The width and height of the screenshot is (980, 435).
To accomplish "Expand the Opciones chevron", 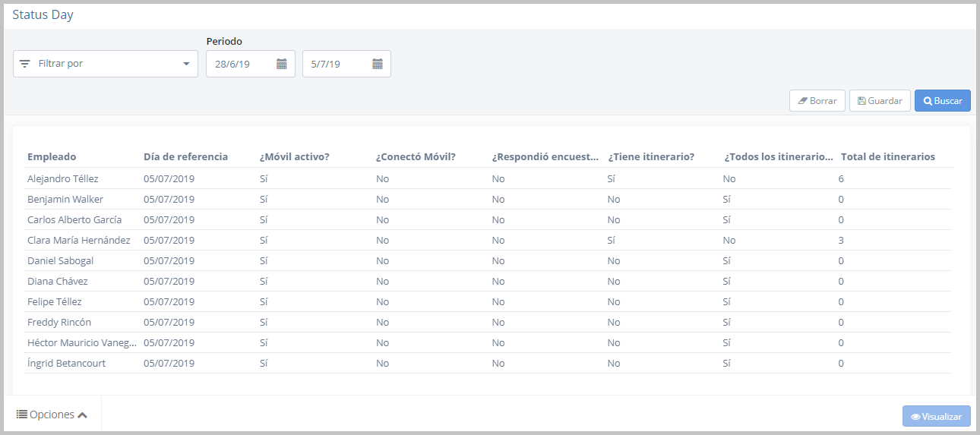I will click(x=83, y=415).
